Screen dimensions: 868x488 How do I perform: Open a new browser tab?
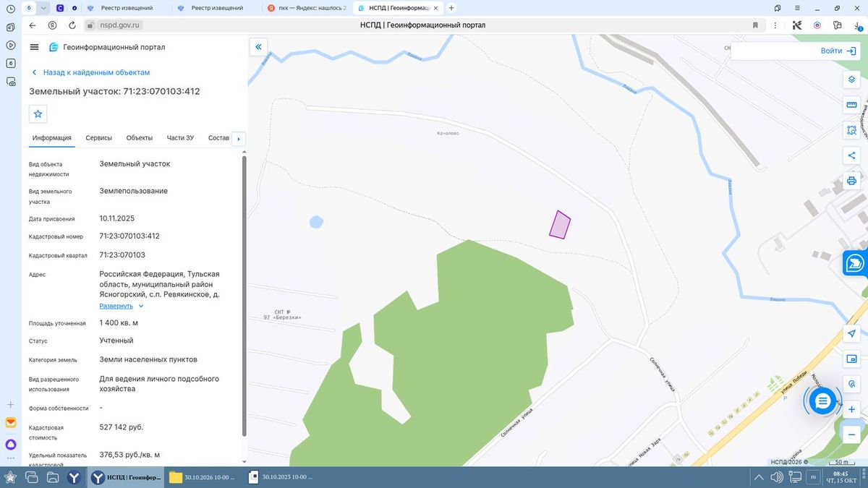[451, 8]
